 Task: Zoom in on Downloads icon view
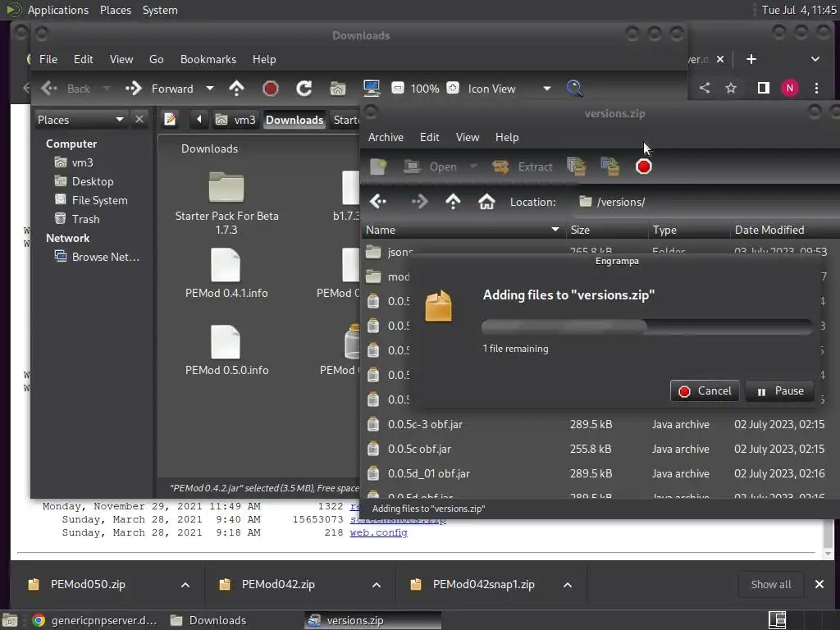click(453, 88)
